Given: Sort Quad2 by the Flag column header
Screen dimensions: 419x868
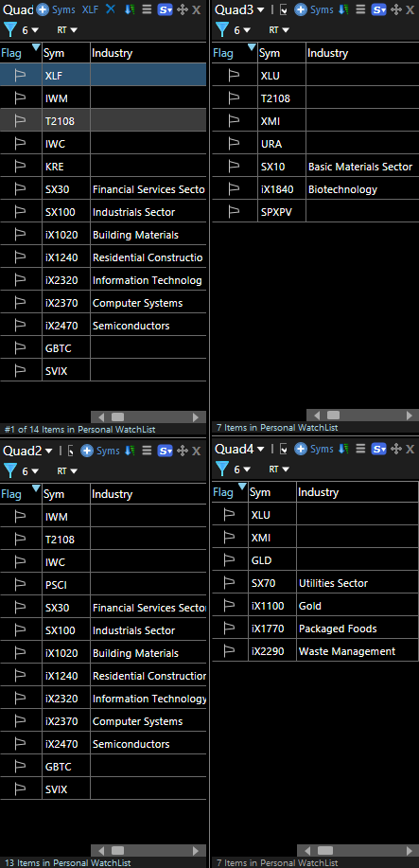Looking at the screenshot, I should pyautogui.click(x=21, y=494).
